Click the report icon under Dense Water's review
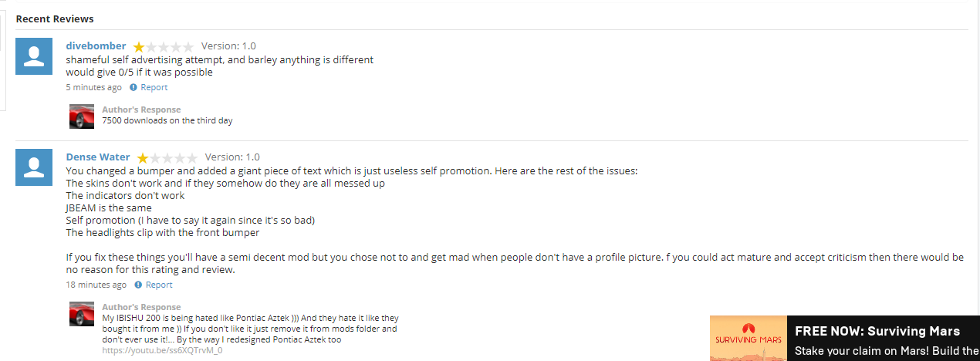The width and height of the screenshot is (980, 361). pos(139,285)
